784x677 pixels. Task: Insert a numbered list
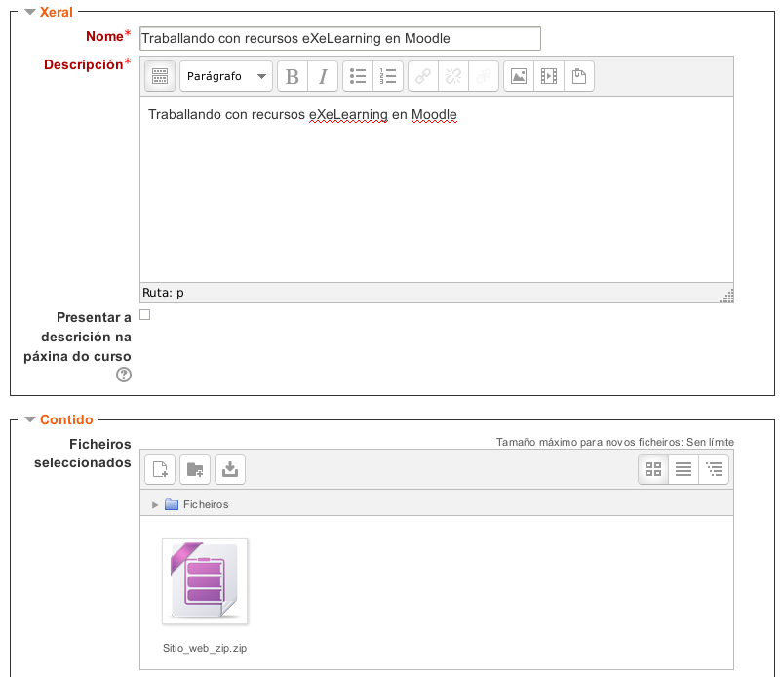tap(388, 76)
